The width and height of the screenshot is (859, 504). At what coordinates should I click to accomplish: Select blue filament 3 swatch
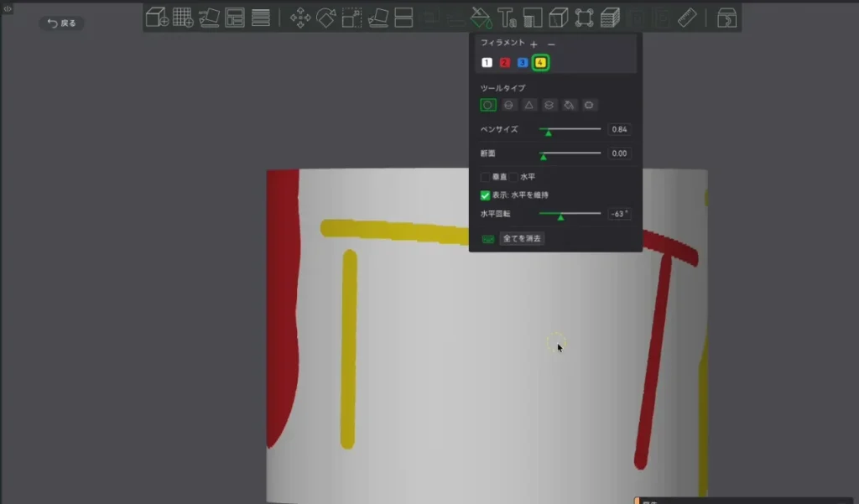[x=522, y=62]
